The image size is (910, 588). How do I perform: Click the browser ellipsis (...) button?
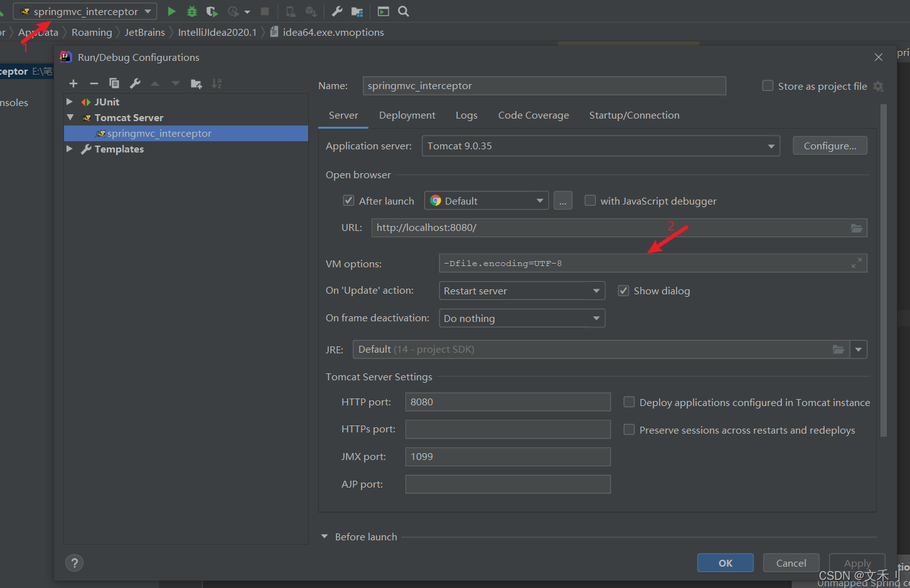563,201
